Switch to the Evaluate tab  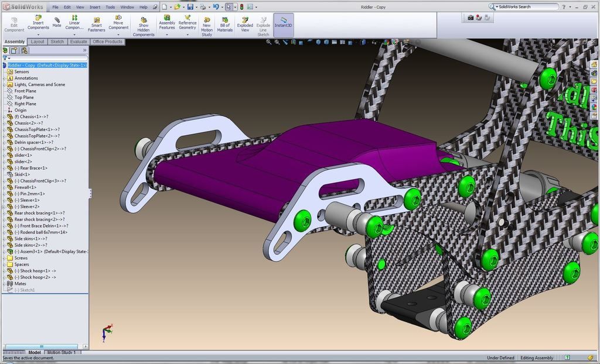79,42
